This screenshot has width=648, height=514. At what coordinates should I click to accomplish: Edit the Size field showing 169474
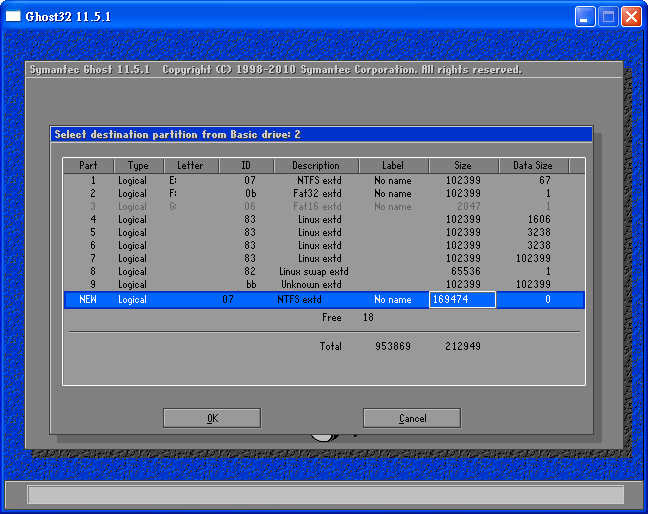(x=462, y=300)
